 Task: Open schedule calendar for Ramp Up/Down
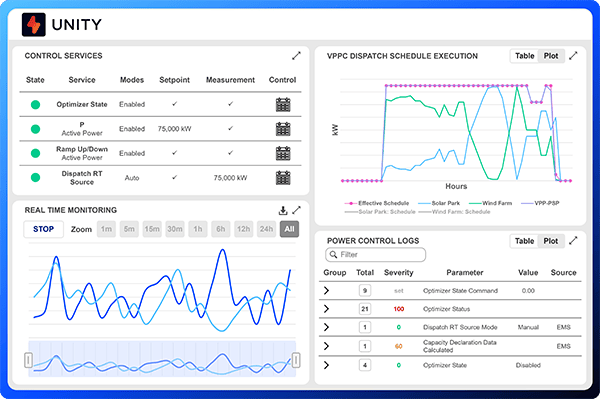(283, 153)
